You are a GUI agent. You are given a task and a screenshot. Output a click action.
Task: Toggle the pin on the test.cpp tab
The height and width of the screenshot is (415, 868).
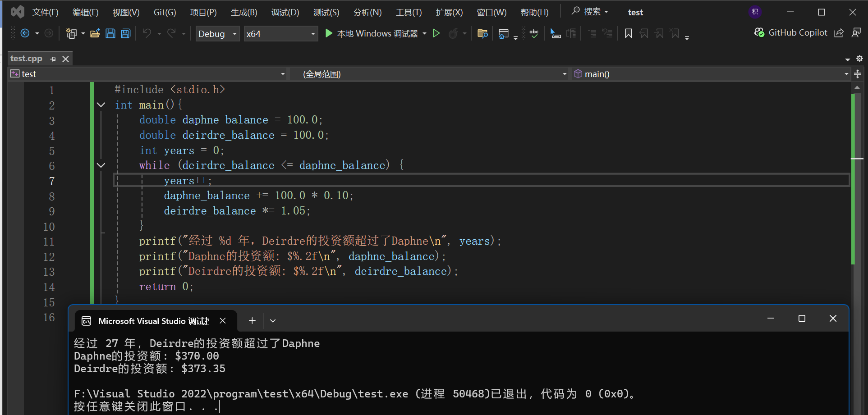53,59
